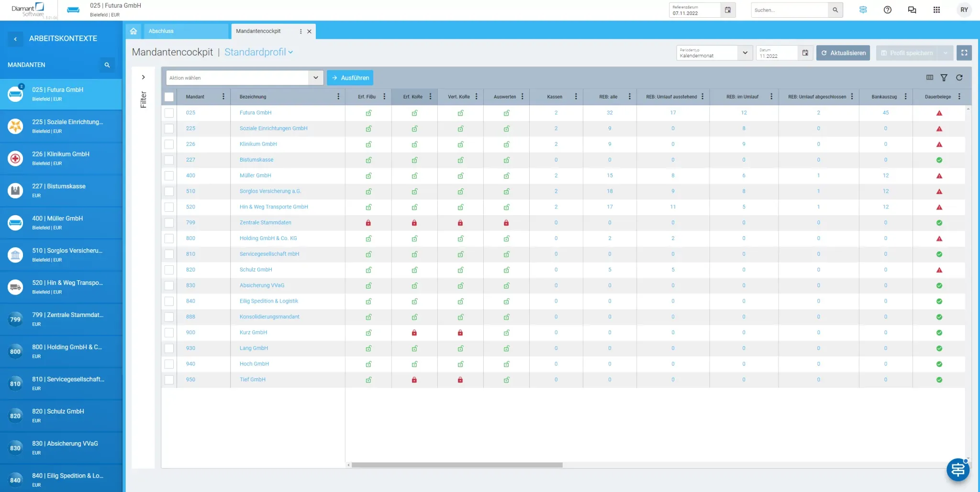Click the Profil speichern button
This screenshot has width=980, height=492.
click(x=907, y=53)
